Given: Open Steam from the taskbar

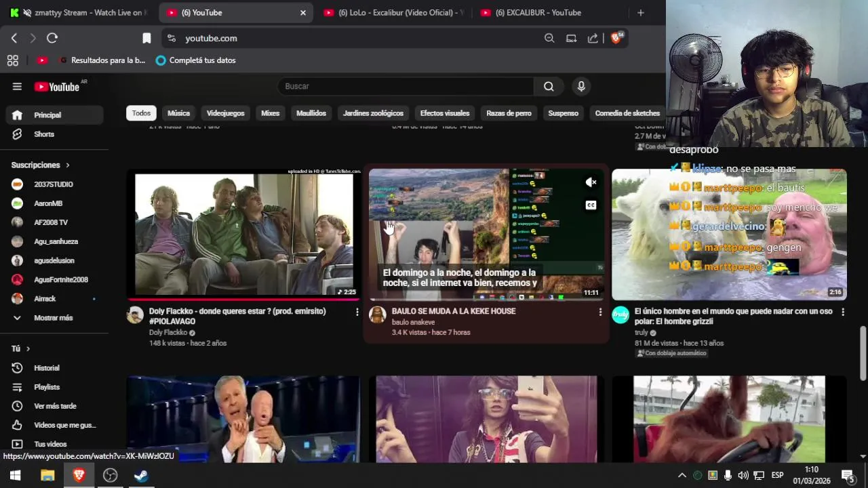Looking at the screenshot, I should tap(141, 475).
